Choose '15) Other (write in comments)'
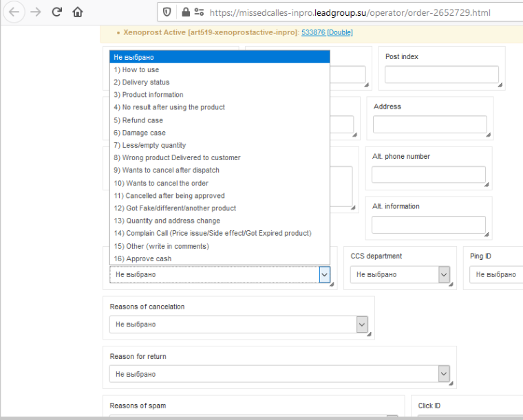This screenshot has width=523, height=420. (x=220, y=246)
